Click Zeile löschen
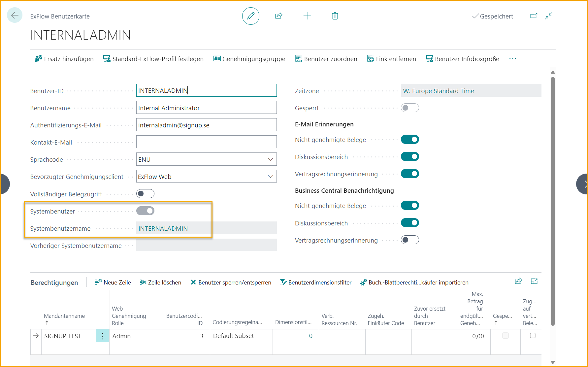The height and width of the screenshot is (367, 588). coord(160,282)
